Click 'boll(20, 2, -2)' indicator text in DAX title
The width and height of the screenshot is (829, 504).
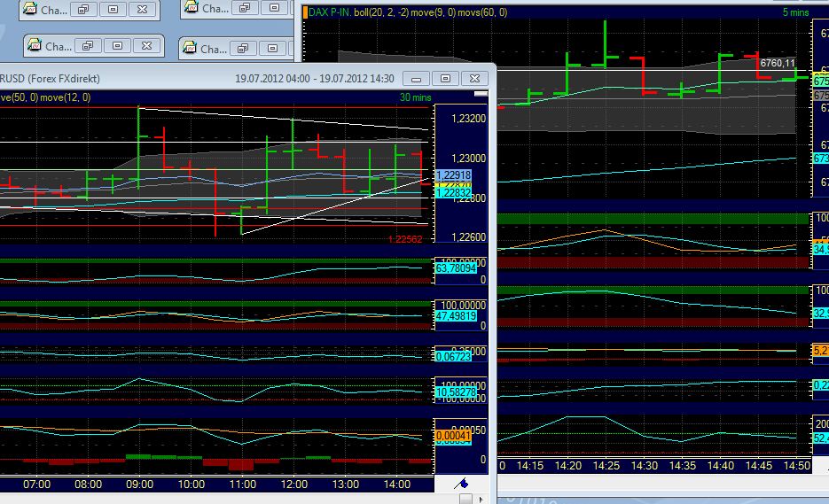pos(381,12)
